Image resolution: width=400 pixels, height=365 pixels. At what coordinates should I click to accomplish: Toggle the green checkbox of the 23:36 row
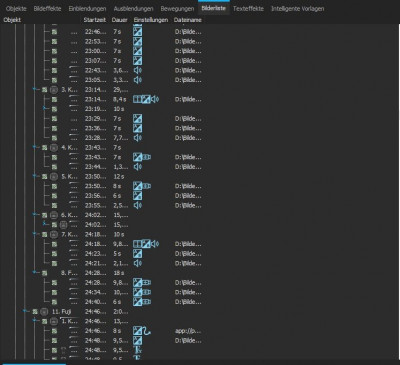pyautogui.click(x=54, y=128)
